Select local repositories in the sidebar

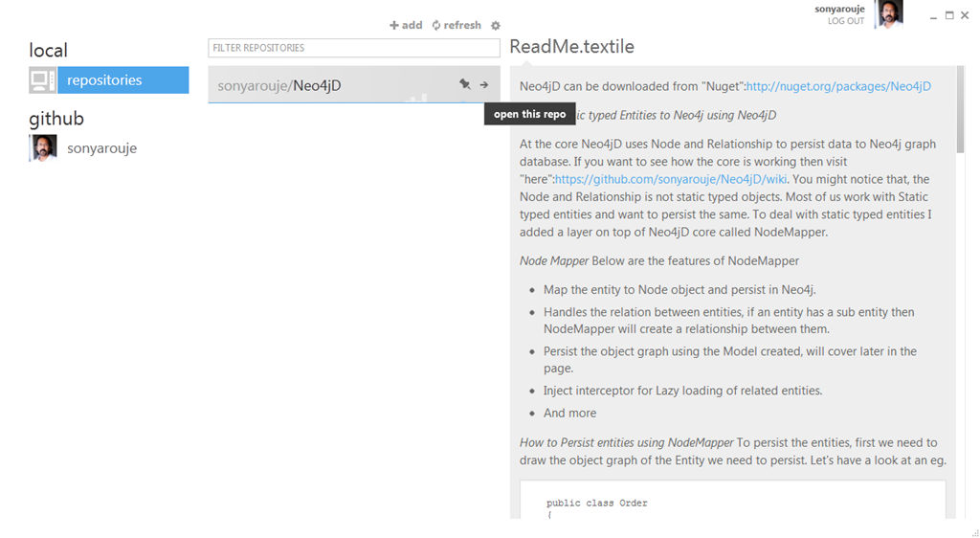[x=122, y=80]
